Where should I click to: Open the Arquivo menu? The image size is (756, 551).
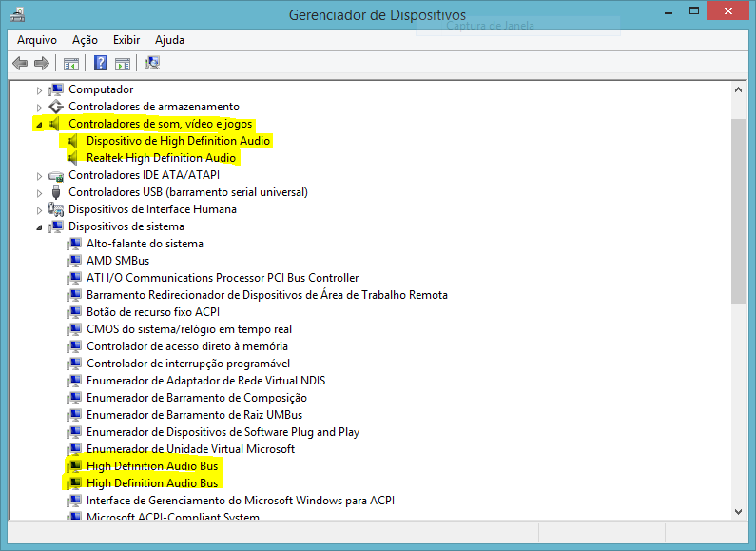click(37, 40)
